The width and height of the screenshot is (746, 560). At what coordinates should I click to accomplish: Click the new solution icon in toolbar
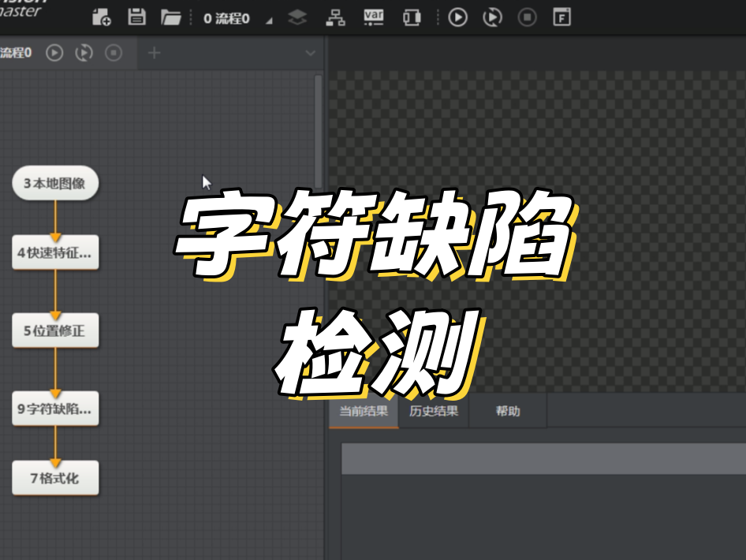coord(102,17)
